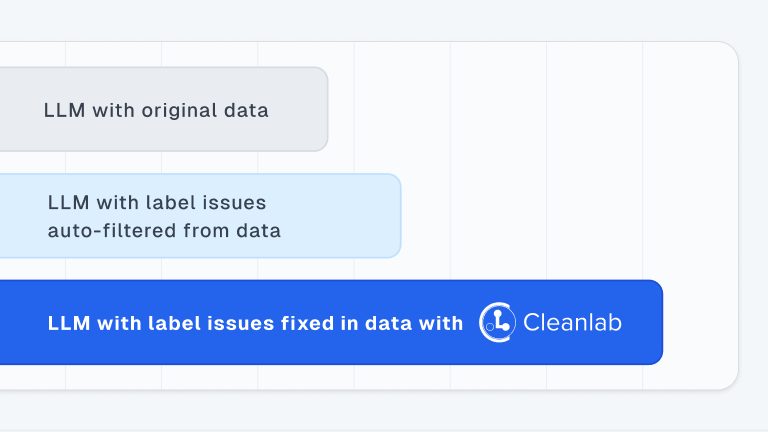
Task: Click the right end of the light blue bar
Action: (394, 216)
